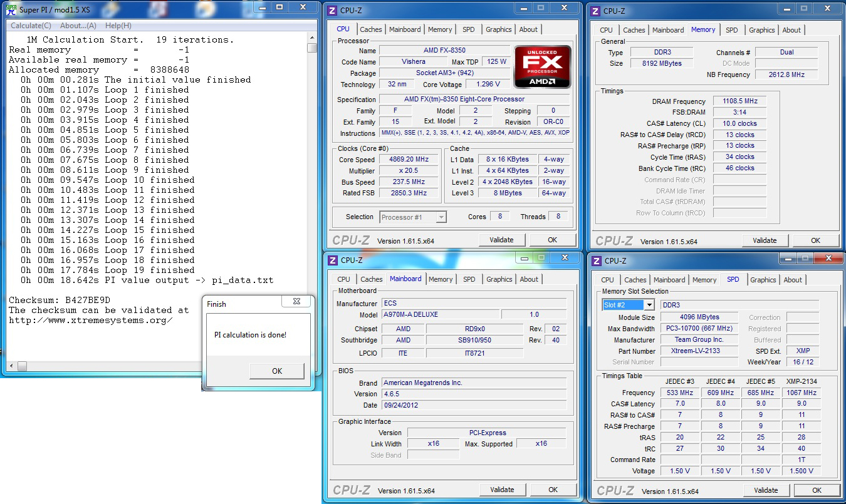Click the max bandwidth 'PC3-10700 (667 MHz)'
The width and height of the screenshot is (846, 504).
pos(699,328)
